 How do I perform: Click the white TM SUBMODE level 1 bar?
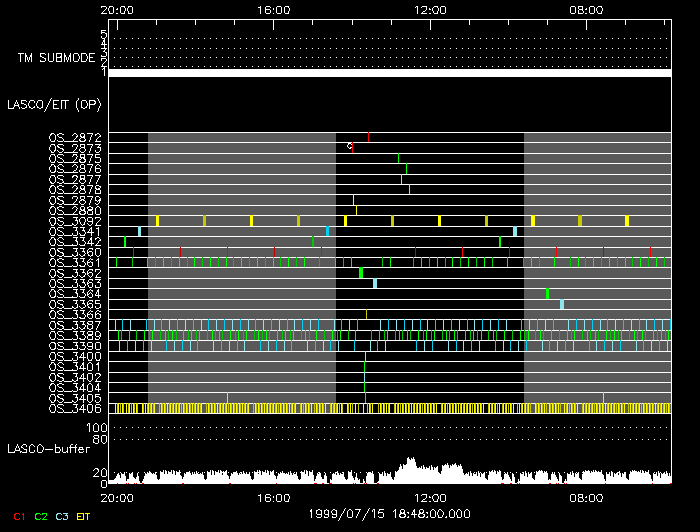(389, 73)
